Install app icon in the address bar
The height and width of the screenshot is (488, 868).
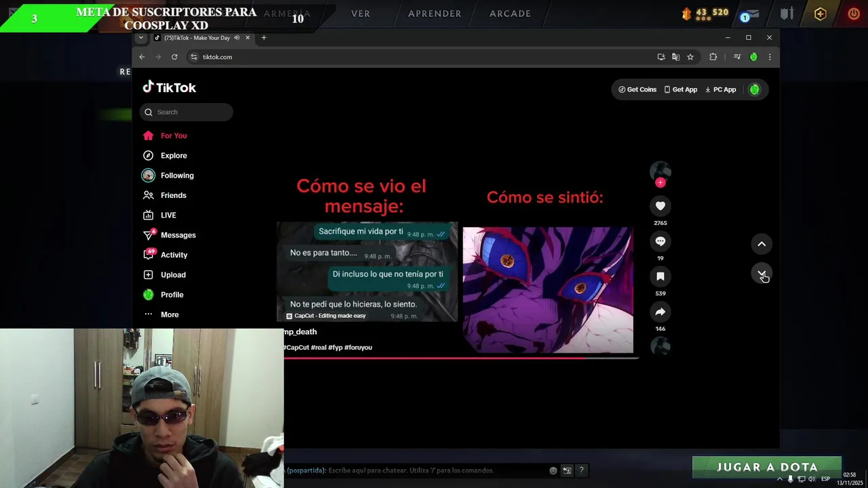661,57
